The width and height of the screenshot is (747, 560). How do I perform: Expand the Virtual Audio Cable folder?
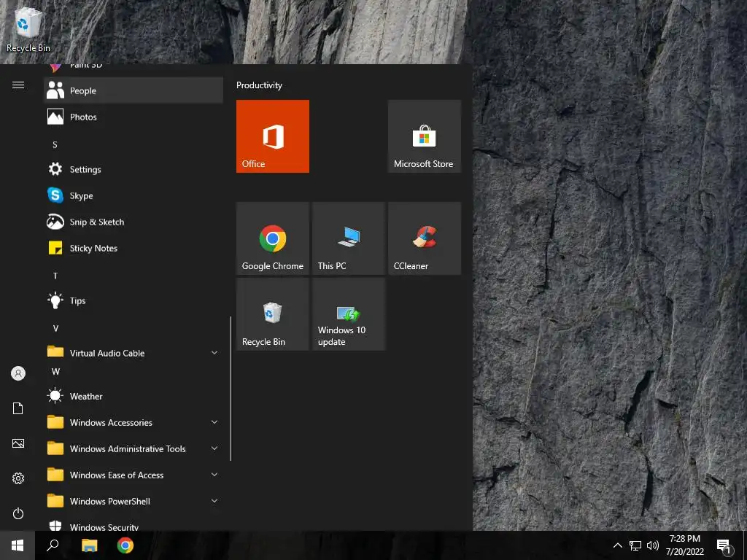133,353
